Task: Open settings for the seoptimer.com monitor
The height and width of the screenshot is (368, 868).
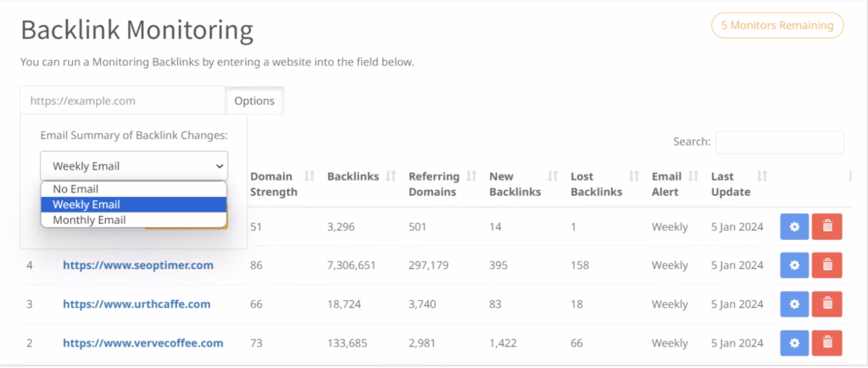Action: [x=794, y=265]
